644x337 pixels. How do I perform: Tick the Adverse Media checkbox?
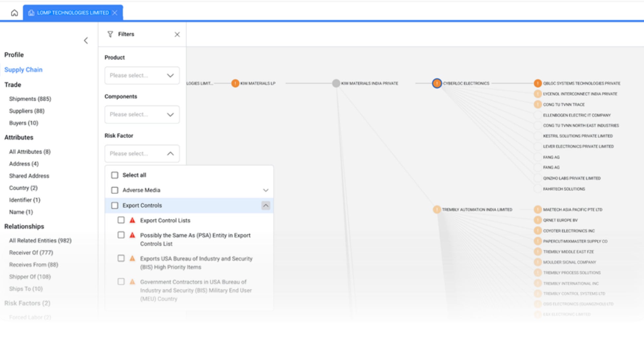click(x=115, y=190)
